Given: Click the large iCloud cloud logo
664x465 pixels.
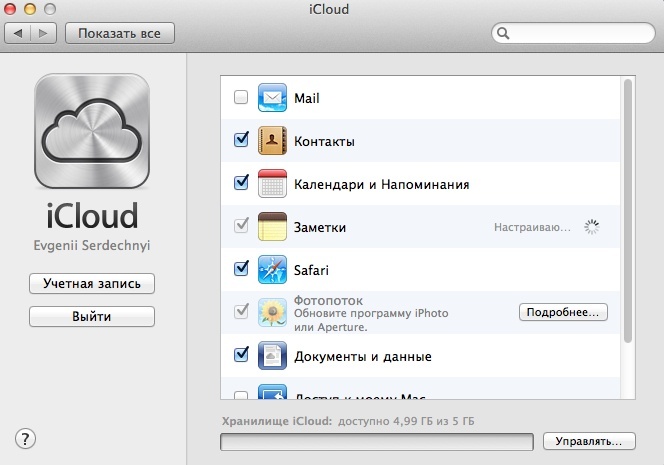Looking at the screenshot, I should (92, 131).
